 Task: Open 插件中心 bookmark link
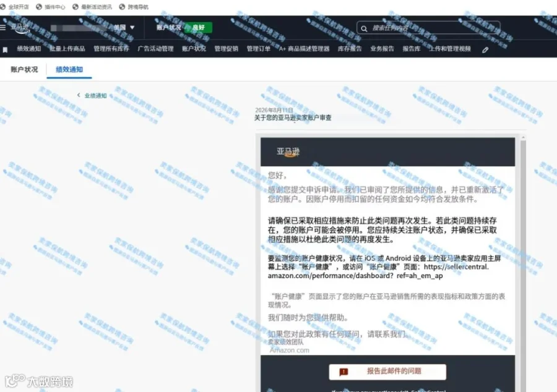point(55,7)
